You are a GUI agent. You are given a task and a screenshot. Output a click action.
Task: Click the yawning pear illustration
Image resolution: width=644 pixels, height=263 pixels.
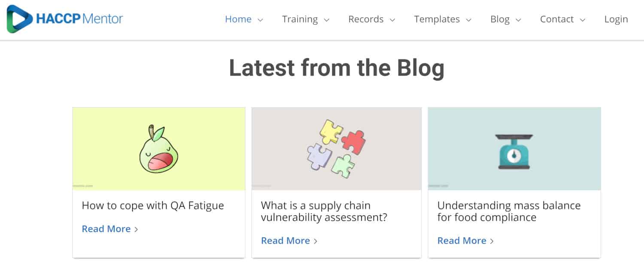pyautogui.click(x=158, y=149)
